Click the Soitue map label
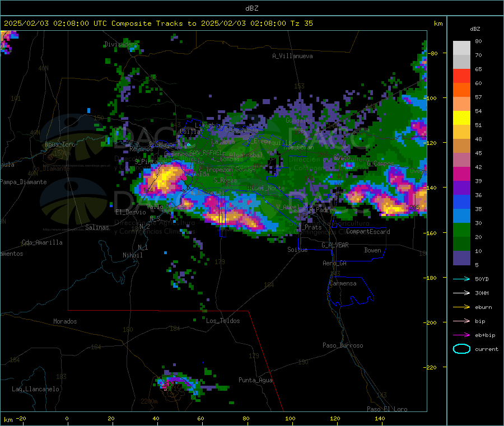Viewport: 504px width, 426px height. (x=297, y=250)
